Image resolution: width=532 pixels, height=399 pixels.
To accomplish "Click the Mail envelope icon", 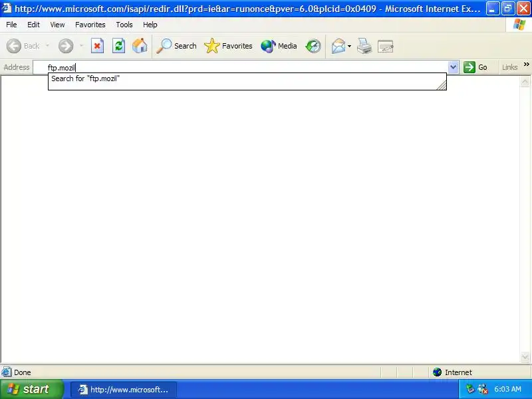I will [x=338, y=46].
